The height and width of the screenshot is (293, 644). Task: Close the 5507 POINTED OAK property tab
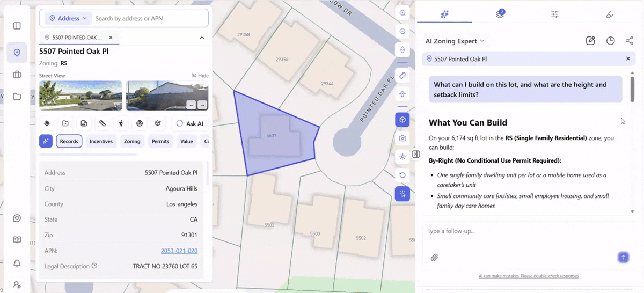(111, 38)
